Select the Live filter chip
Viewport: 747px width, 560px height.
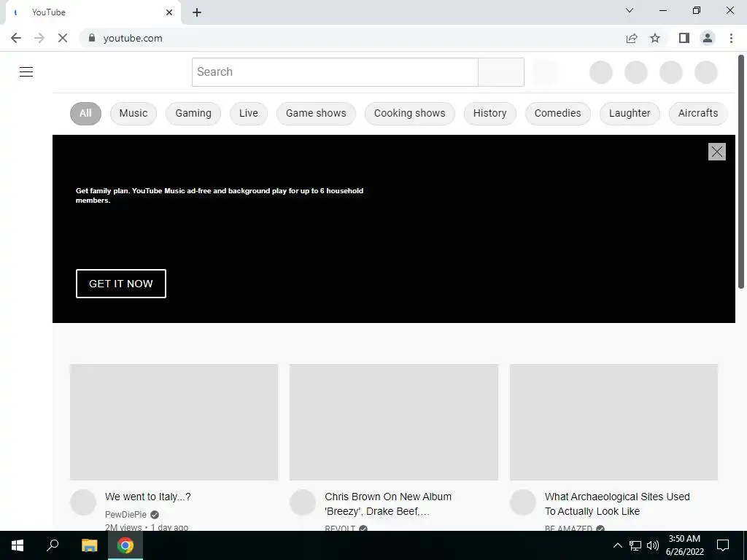249,113
